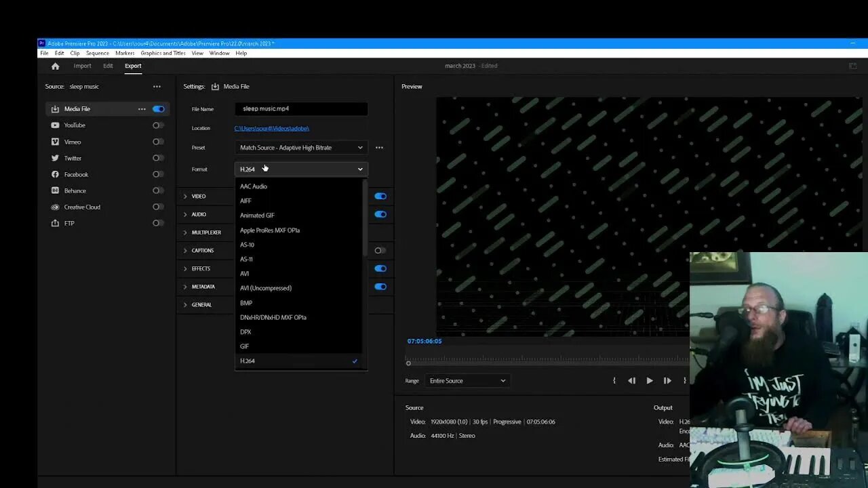Click the Vimeo destination icon
Image resolution: width=868 pixels, height=488 pixels.
(56, 142)
